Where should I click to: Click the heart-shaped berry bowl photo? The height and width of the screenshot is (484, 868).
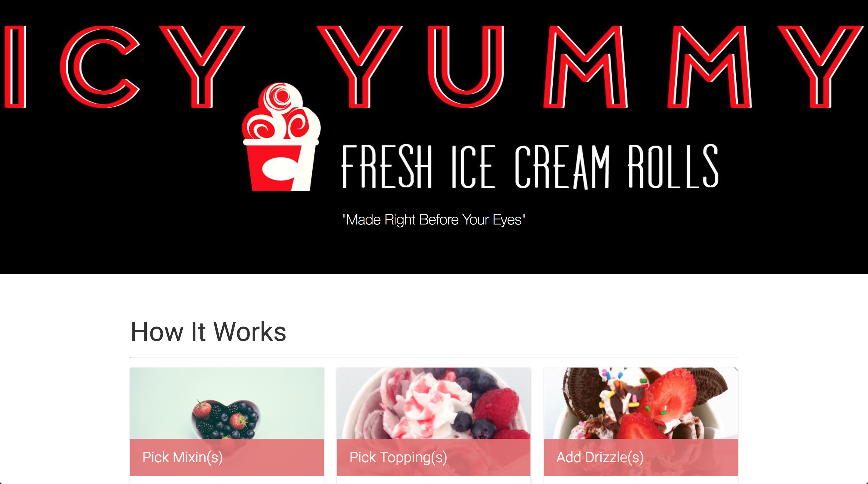point(225,419)
